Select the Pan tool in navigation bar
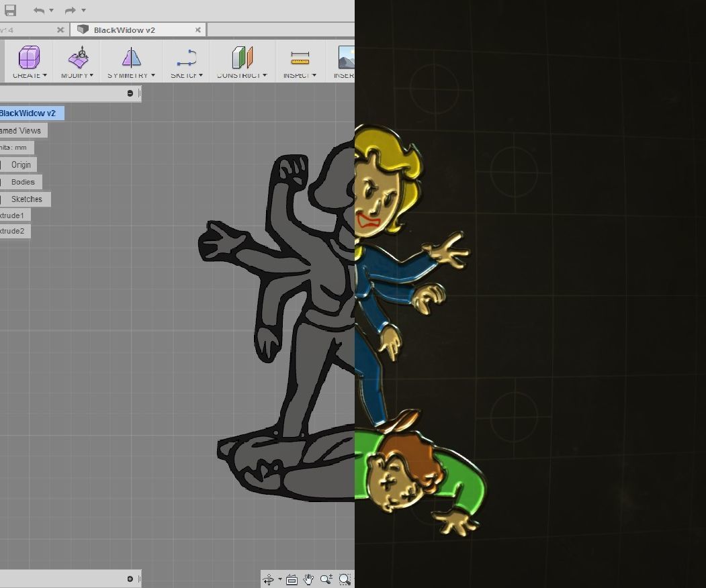 308,578
